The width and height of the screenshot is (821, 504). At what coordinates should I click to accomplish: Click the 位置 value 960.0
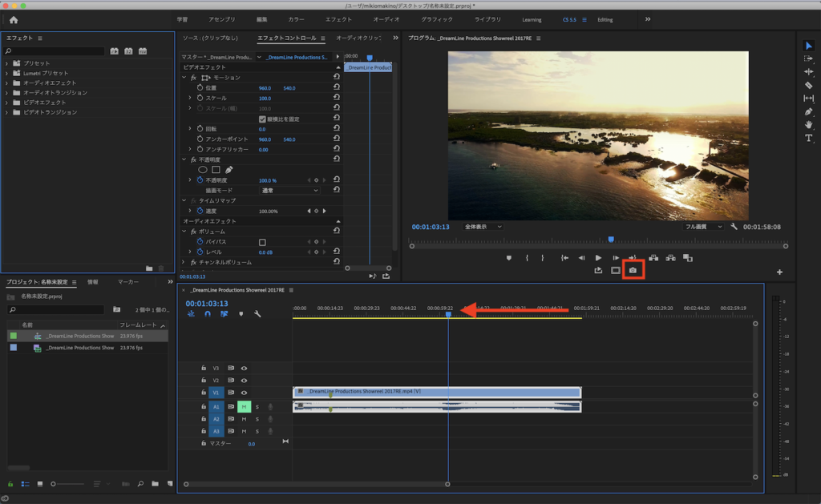pos(265,88)
